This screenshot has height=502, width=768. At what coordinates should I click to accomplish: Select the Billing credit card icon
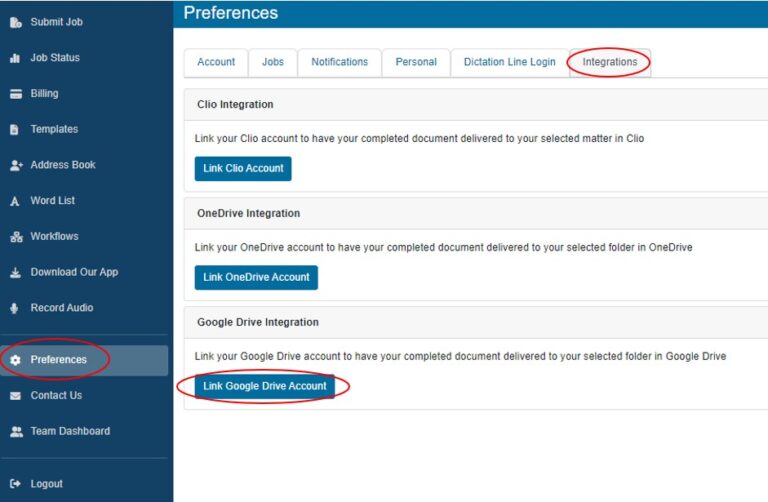[16, 94]
